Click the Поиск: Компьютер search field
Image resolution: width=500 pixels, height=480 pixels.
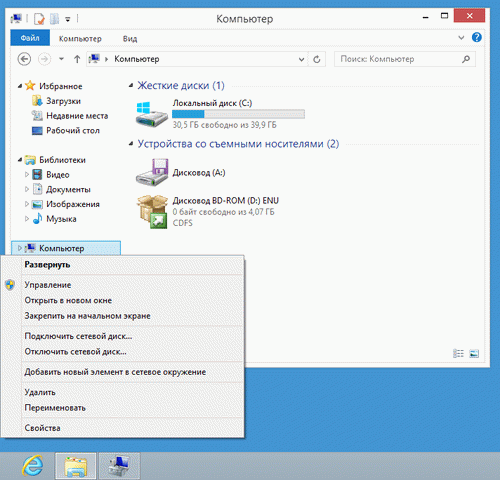(405, 59)
